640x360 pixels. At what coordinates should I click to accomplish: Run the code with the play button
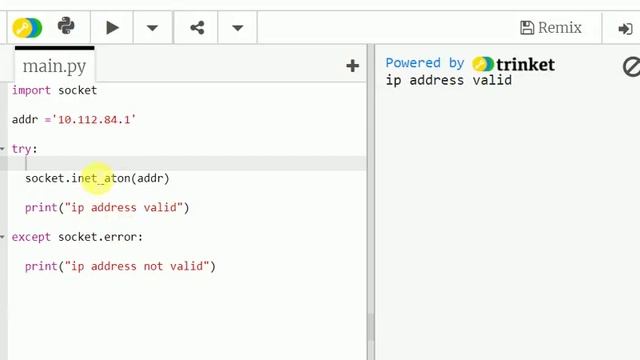(x=112, y=28)
